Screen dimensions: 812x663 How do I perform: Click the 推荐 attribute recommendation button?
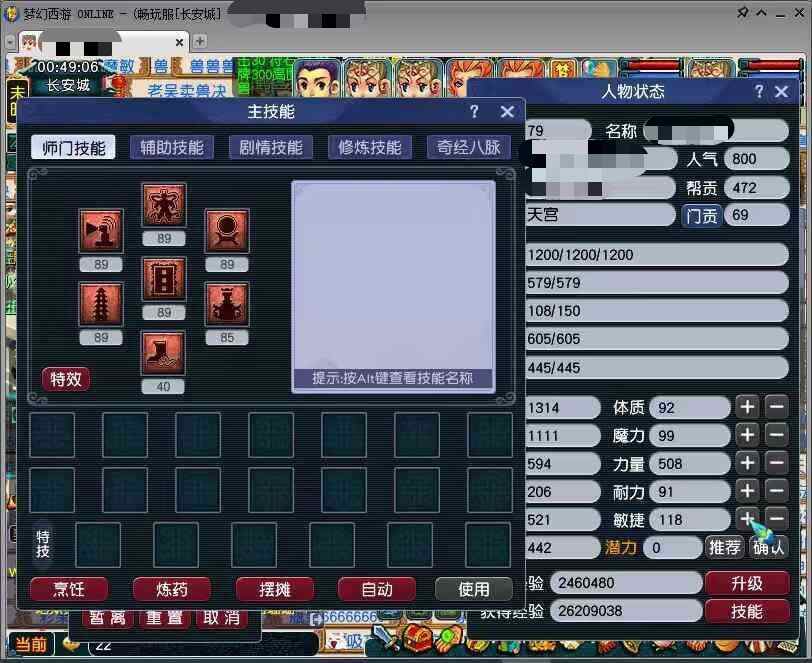(724, 547)
